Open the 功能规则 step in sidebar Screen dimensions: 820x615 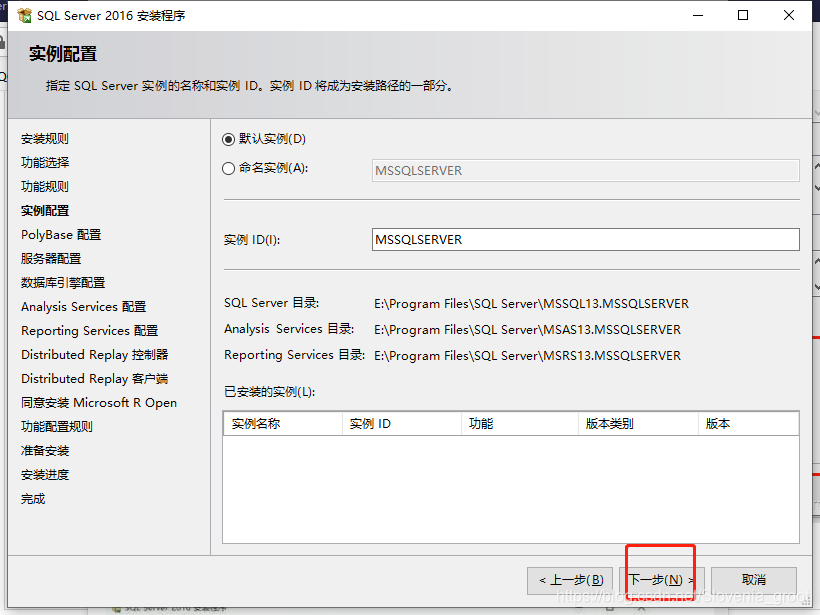click(x=45, y=187)
